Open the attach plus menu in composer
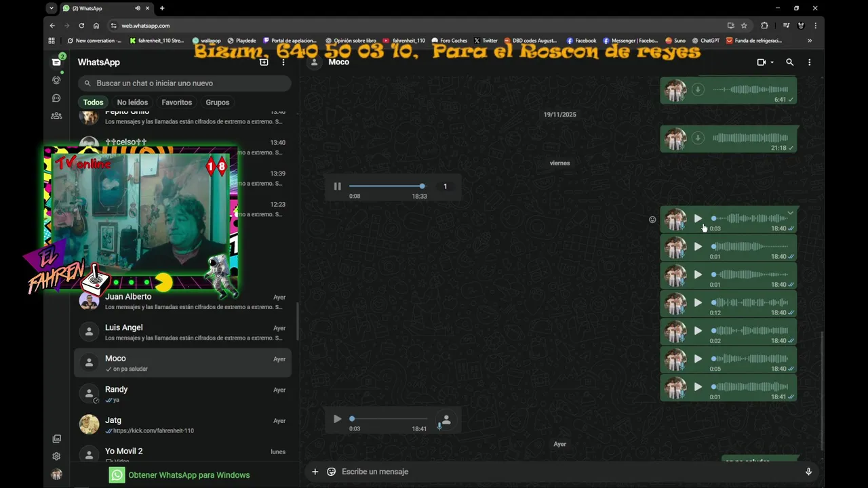 (x=315, y=472)
